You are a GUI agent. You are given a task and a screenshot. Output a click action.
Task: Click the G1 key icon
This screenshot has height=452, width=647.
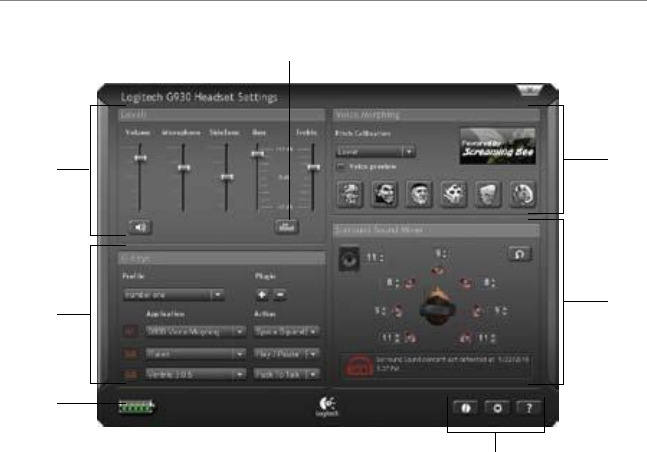coord(130,331)
